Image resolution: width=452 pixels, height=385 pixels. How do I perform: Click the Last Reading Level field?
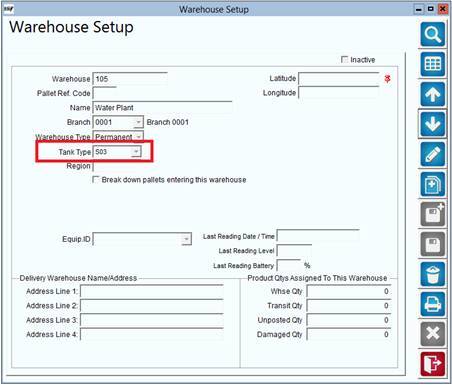click(294, 251)
